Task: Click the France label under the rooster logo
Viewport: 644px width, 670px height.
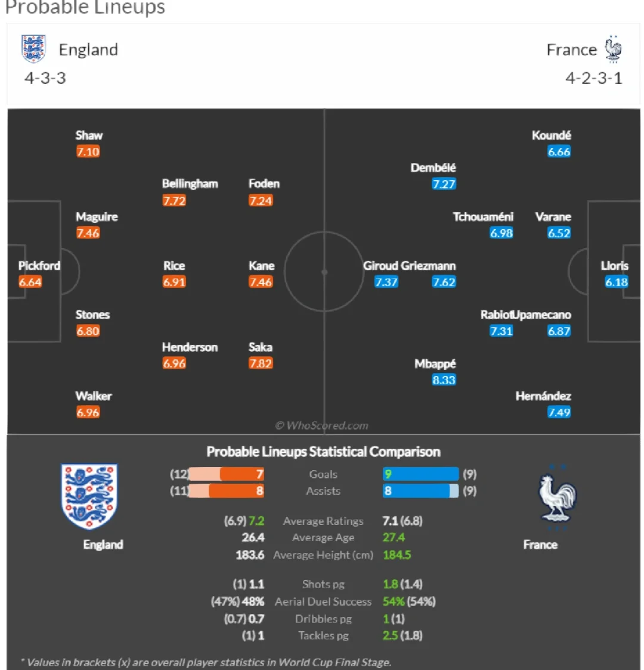Action: coord(540,545)
